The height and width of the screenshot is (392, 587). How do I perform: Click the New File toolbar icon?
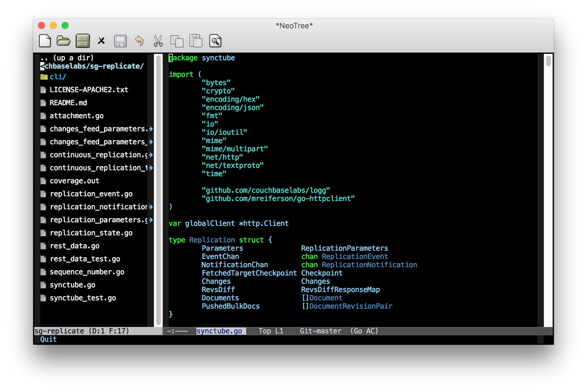pyautogui.click(x=45, y=41)
